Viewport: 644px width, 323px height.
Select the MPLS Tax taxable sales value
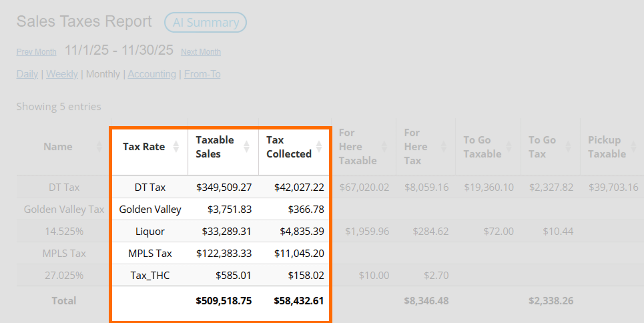coord(224,254)
